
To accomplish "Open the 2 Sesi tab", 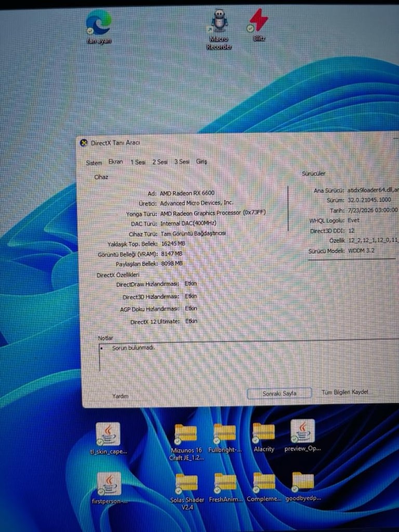I will pyautogui.click(x=160, y=162).
